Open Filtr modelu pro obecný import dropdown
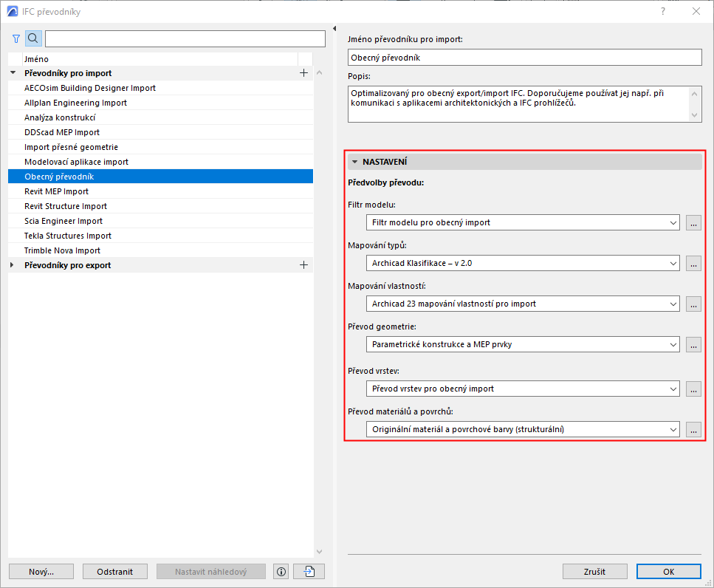714x588 pixels. tap(523, 223)
